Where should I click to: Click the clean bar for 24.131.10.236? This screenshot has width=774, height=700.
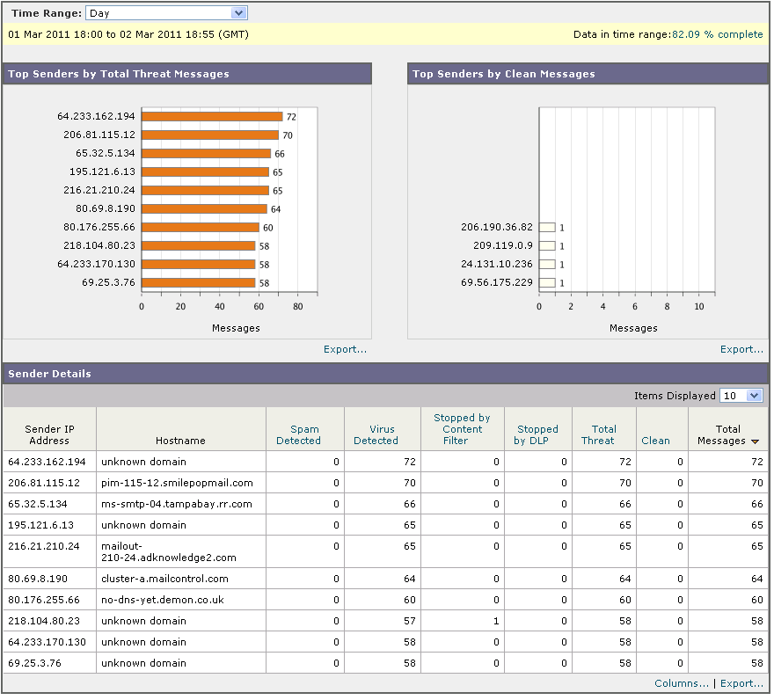[547, 265]
